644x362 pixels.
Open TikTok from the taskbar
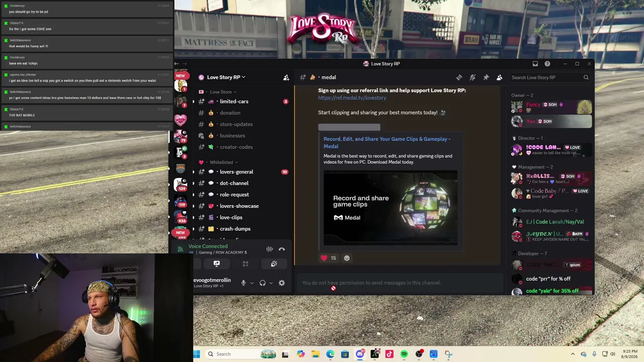tap(389, 354)
